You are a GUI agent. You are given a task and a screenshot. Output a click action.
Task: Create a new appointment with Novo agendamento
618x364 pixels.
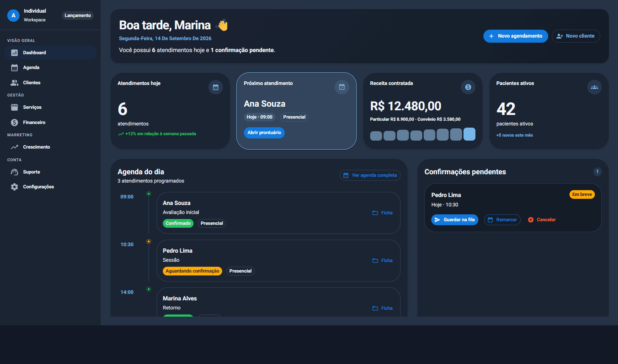[x=516, y=36]
